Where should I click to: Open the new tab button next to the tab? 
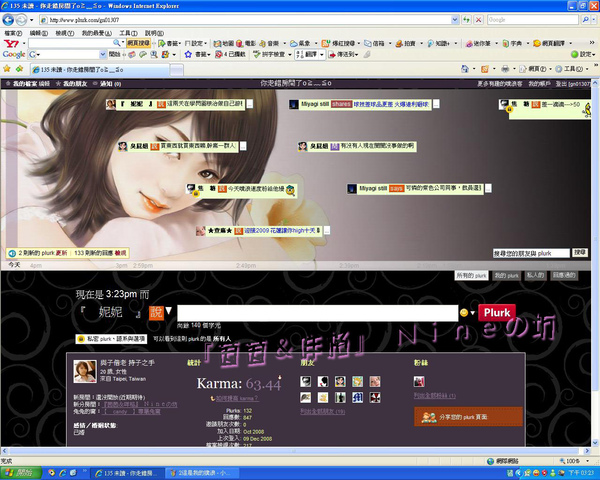click(x=176, y=70)
